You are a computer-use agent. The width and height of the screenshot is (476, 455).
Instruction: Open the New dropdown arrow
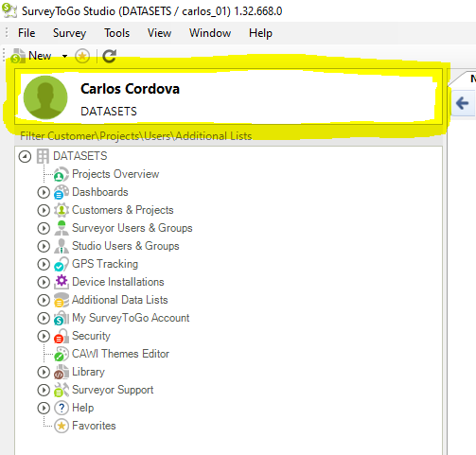coord(64,57)
